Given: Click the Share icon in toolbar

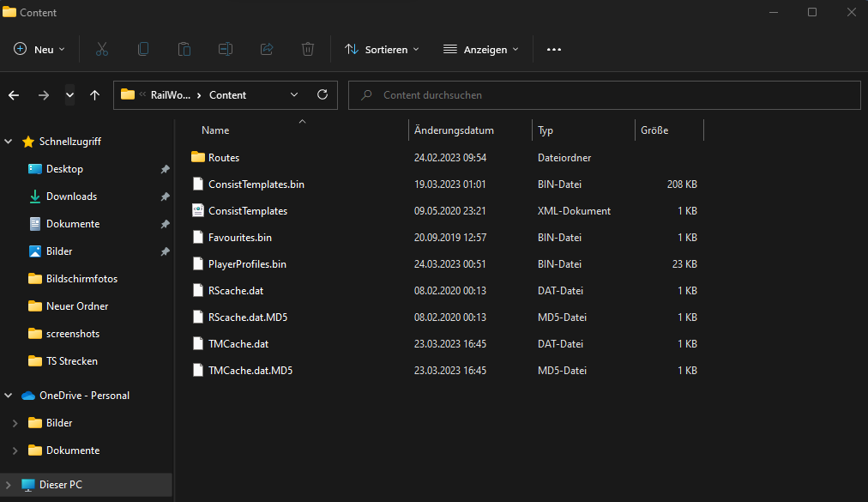Looking at the screenshot, I should (x=267, y=50).
